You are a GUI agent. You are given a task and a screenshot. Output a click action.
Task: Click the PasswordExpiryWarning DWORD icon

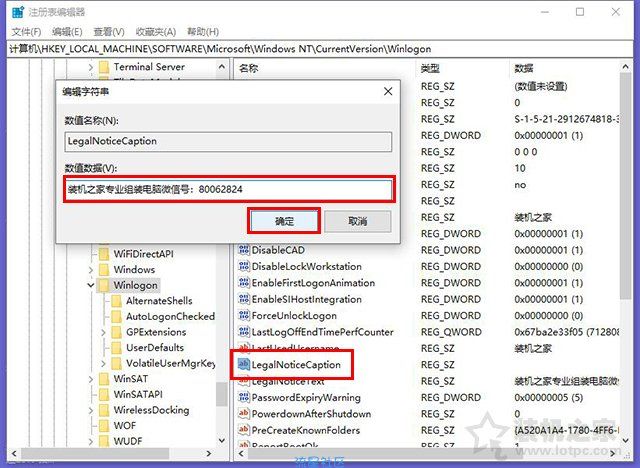[x=244, y=397]
